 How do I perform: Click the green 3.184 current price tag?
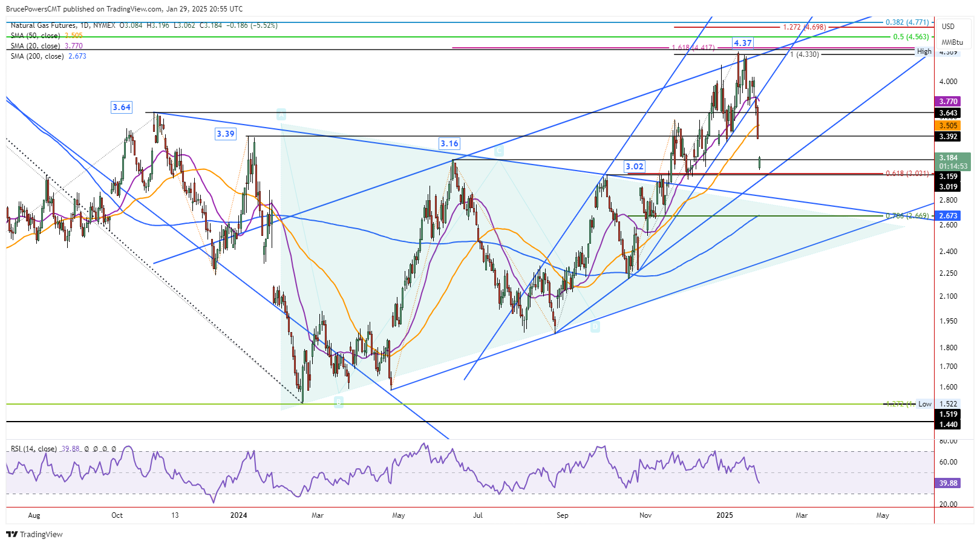[x=953, y=162]
